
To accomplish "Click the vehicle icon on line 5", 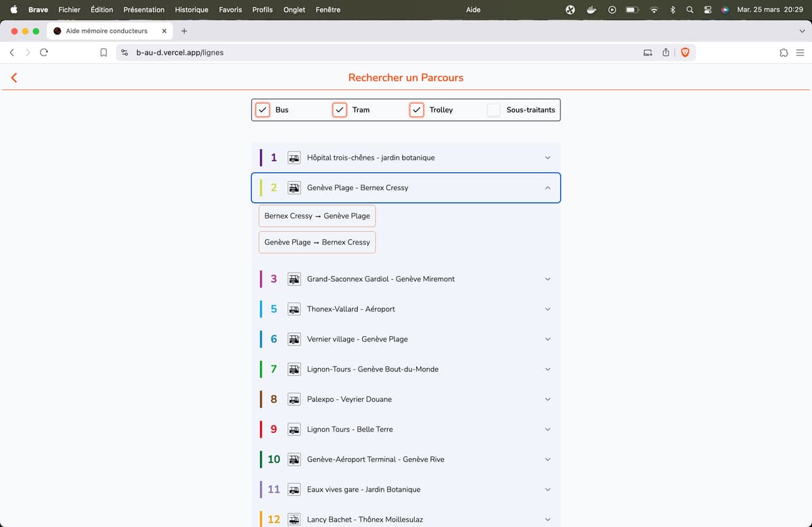I will [x=294, y=309].
